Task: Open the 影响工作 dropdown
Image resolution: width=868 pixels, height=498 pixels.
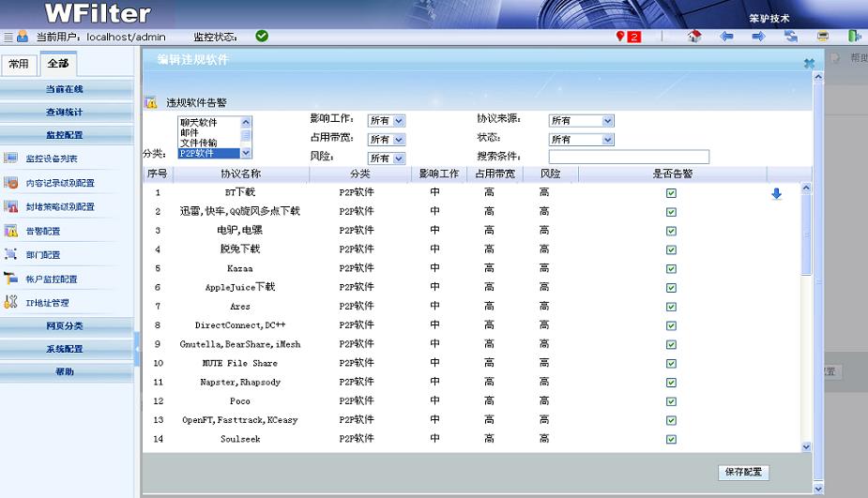Action: [x=386, y=121]
